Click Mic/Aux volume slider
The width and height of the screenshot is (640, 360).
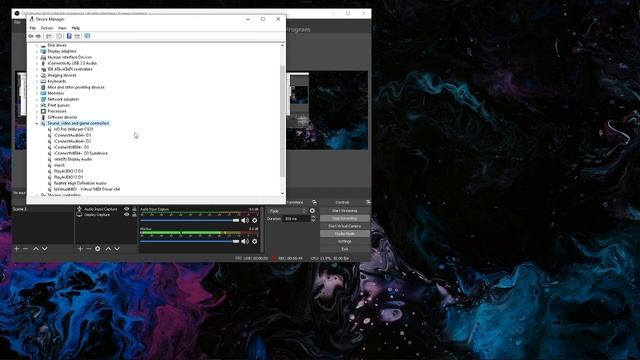[x=190, y=241]
